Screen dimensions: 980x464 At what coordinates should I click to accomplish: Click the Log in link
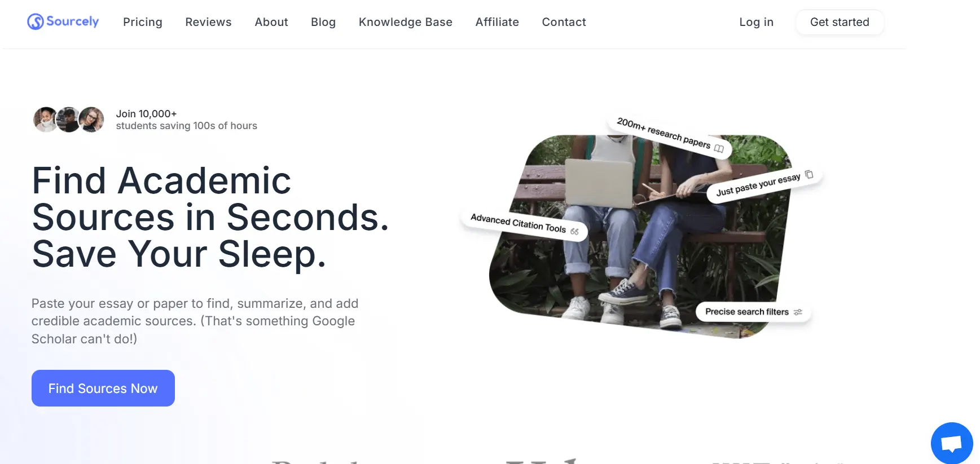coord(756,22)
